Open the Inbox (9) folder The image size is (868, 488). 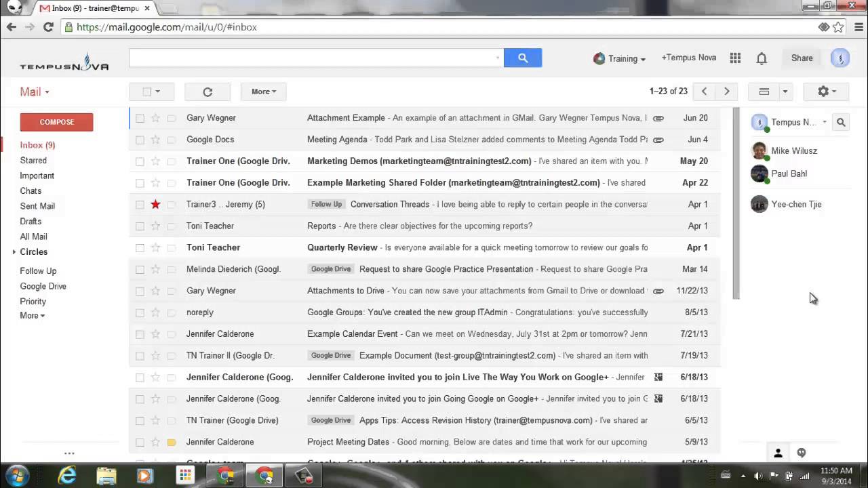pyautogui.click(x=37, y=145)
